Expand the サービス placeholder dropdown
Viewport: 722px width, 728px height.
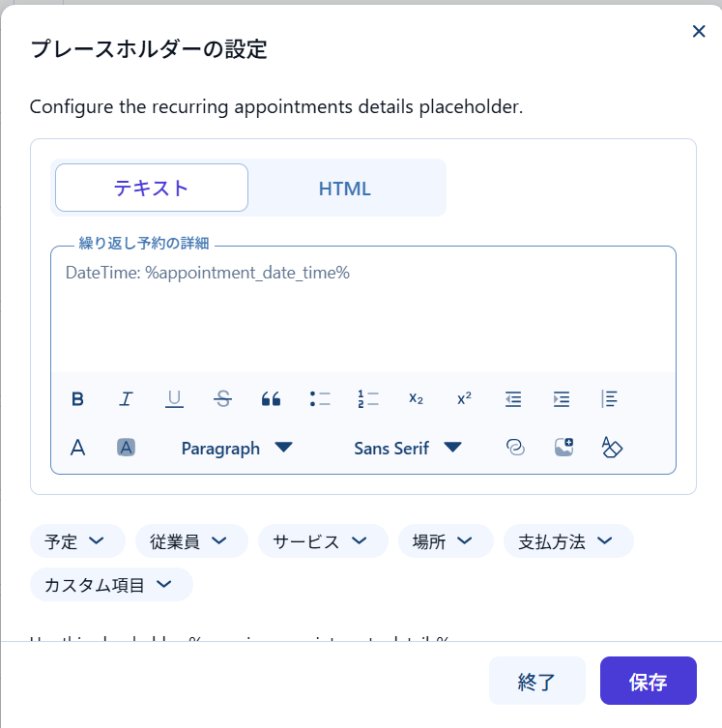[x=323, y=541]
